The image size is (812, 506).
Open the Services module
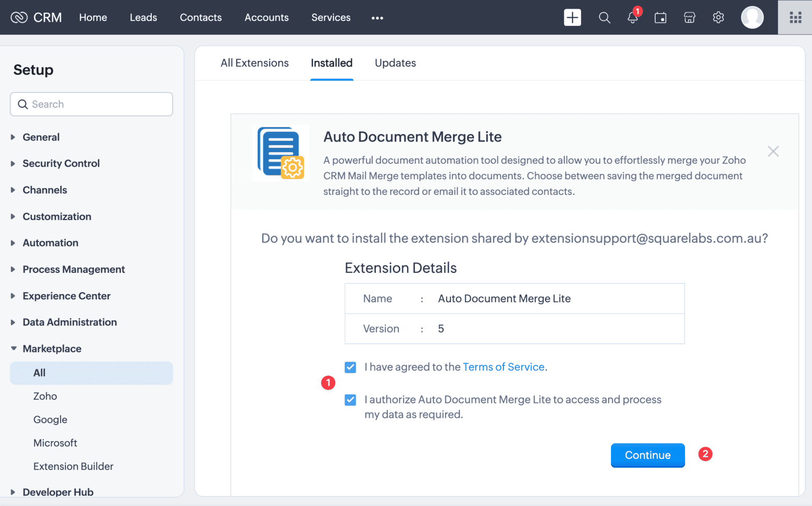click(331, 17)
